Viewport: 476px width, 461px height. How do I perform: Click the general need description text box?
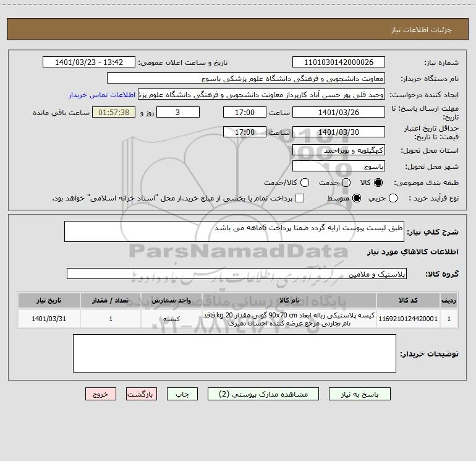pos(234,231)
